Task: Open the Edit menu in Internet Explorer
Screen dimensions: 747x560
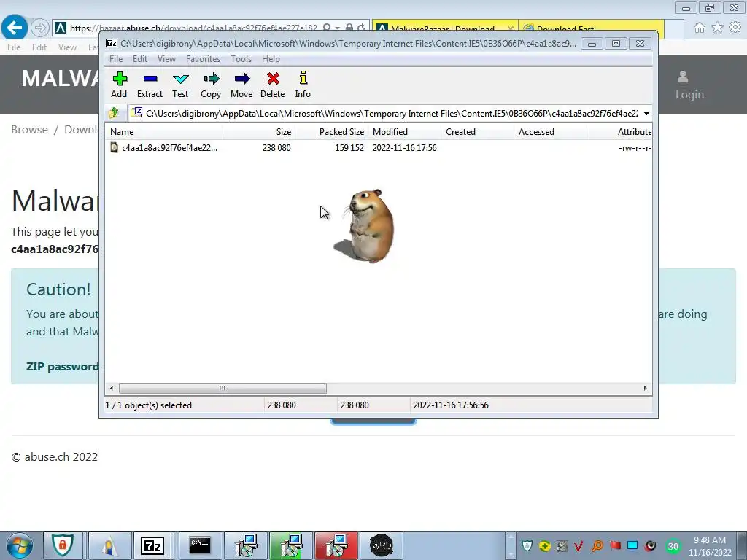Action: pos(39,47)
